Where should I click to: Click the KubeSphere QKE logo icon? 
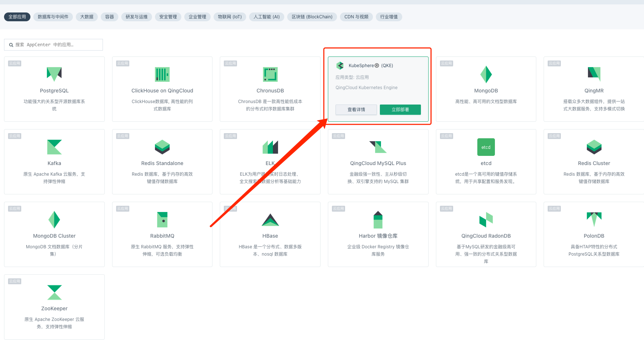(340, 66)
